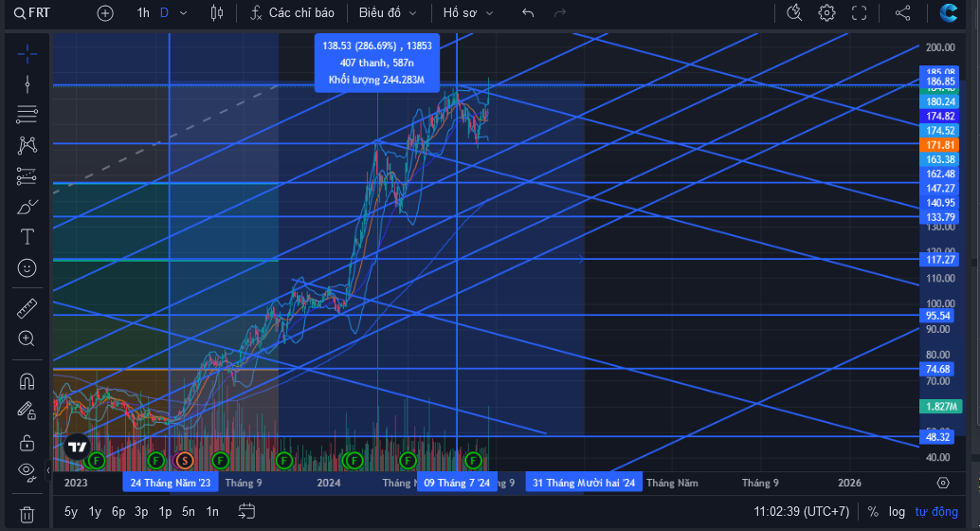Set range to 5y
The height and width of the screenshot is (531, 980).
[x=71, y=512]
